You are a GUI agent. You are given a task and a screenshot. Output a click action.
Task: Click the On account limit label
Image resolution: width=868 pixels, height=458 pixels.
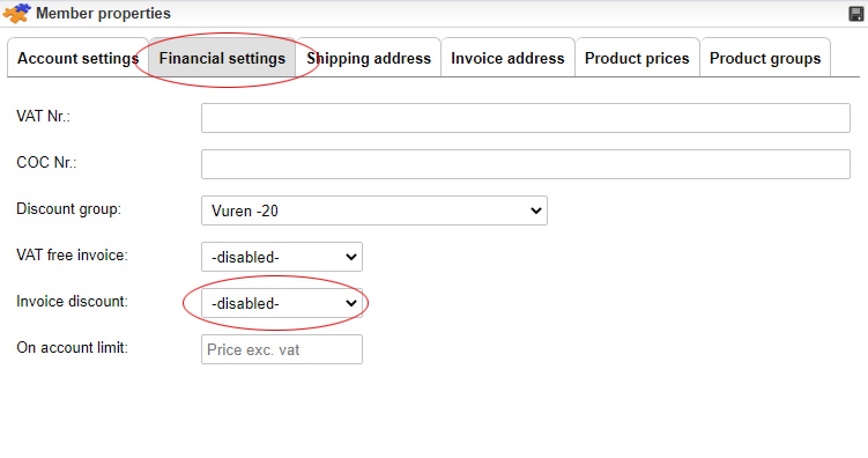click(x=72, y=348)
